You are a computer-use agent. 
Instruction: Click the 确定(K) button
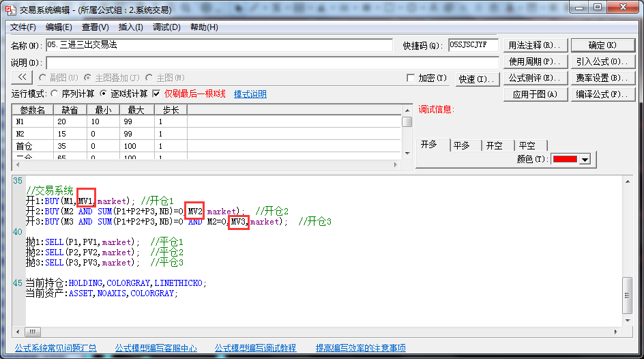(x=602, y=45)
